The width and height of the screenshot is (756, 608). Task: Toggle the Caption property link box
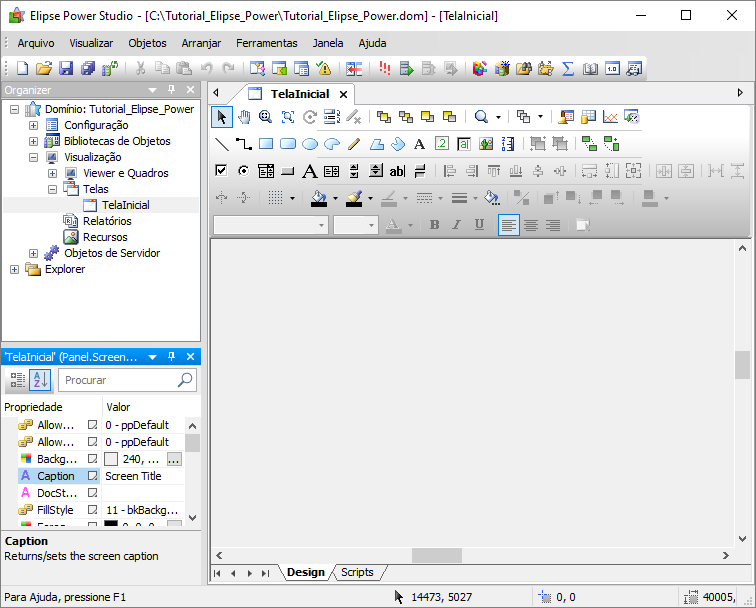tap(92, 476)
